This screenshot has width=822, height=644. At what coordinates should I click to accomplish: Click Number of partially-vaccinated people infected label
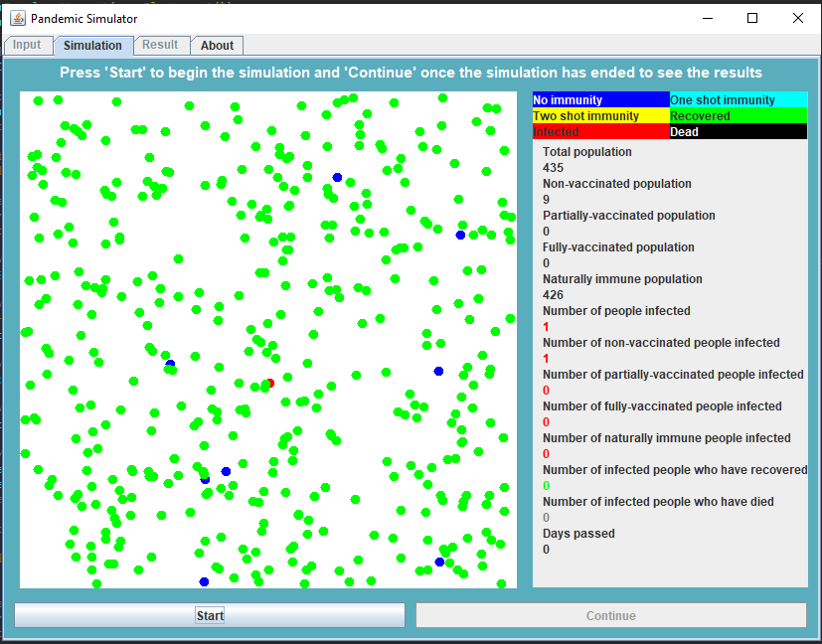(673, 375)
